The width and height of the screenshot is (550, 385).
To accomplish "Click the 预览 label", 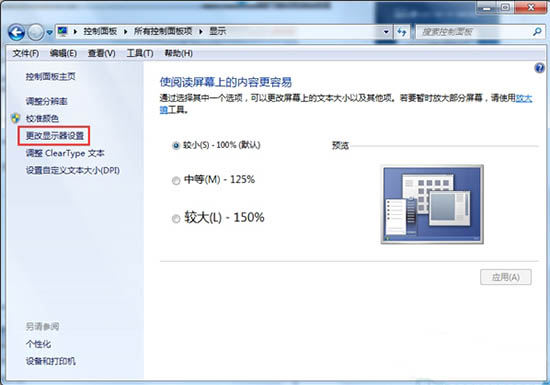I will [x=340, y=146].
